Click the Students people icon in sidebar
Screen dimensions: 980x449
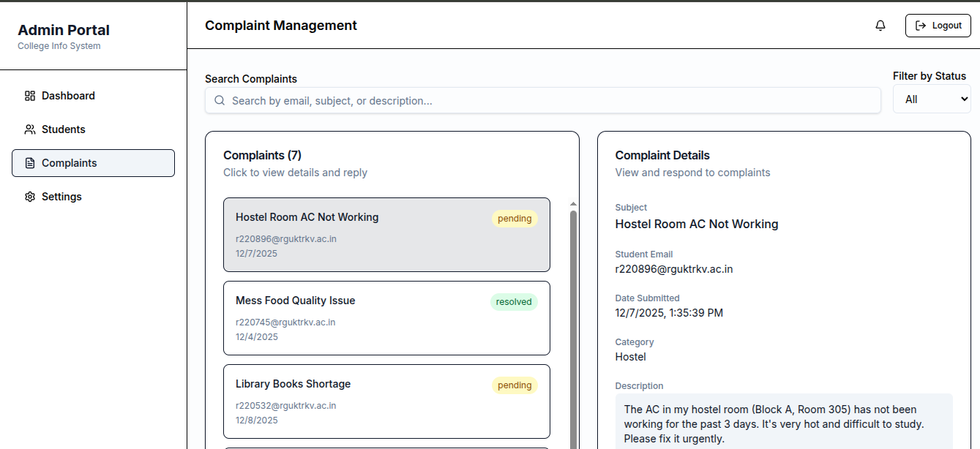[x=30, y=129]
